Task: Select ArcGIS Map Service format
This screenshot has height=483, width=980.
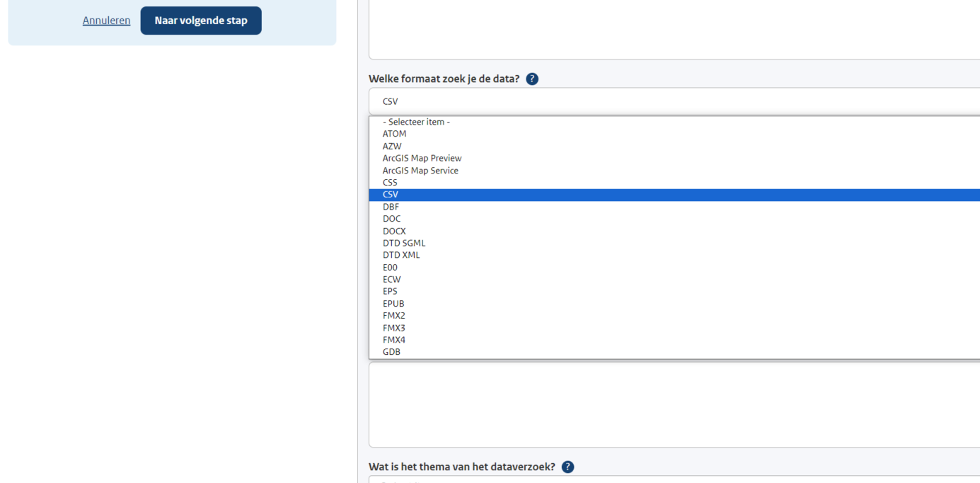Action: 420,171
